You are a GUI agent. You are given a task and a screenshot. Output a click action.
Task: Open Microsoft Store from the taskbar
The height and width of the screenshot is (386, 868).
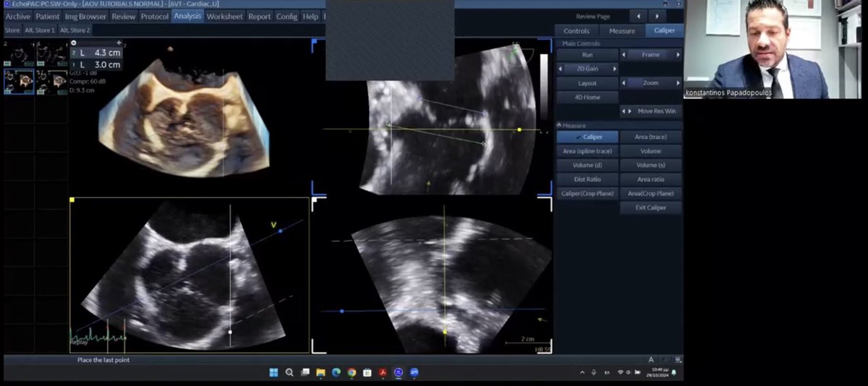[367, 372]
